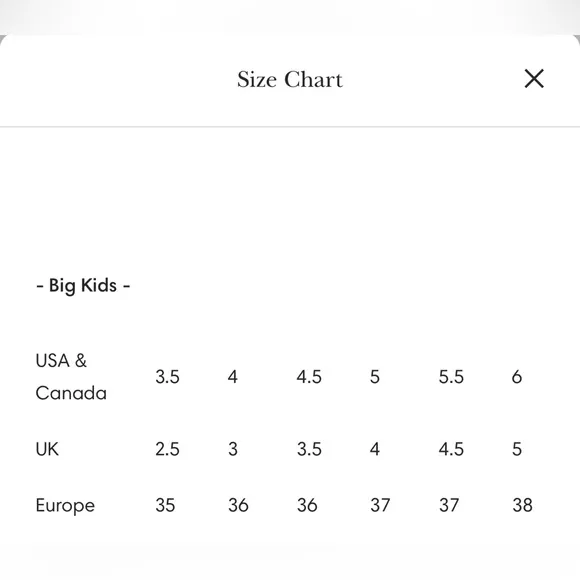Select UK size 4.5
Screen dimensions: 580x580
451,449
